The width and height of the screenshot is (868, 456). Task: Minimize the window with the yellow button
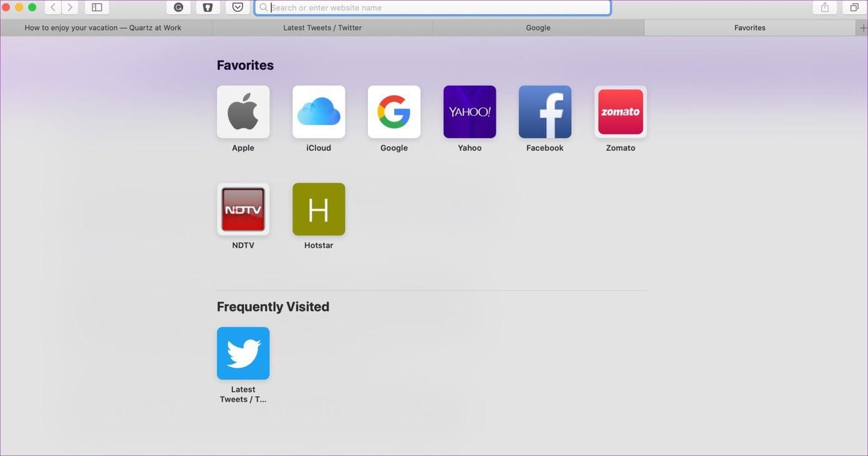[x=19, y=7]
